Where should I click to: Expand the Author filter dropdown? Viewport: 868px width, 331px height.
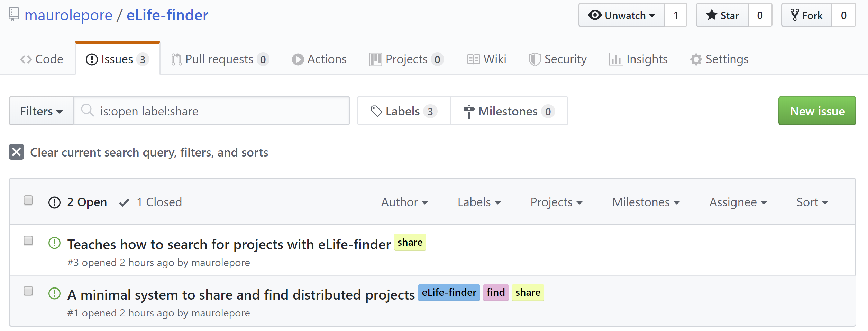click(x=404, y=202)
